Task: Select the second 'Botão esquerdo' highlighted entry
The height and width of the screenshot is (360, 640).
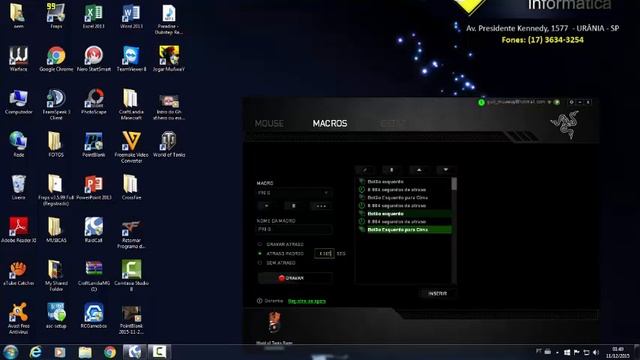Action: point(404,213)
